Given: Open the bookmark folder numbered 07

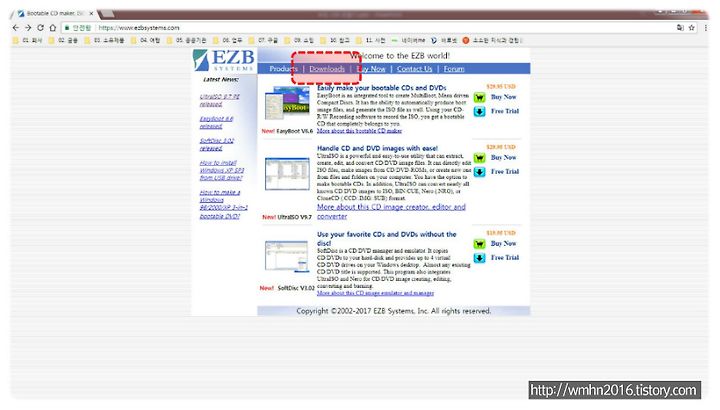Looking at the screenshot, I should [263, 40].
